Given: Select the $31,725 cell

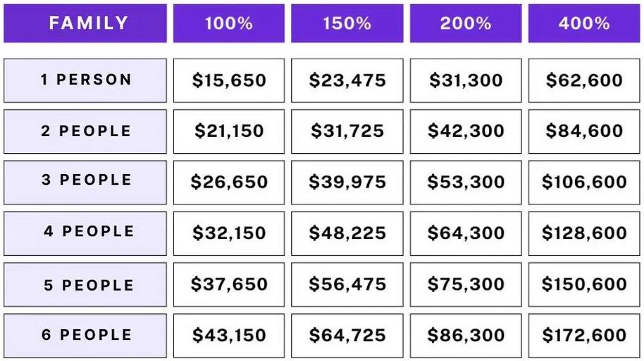Looking at the screenshot, I should tap(347, 131).
